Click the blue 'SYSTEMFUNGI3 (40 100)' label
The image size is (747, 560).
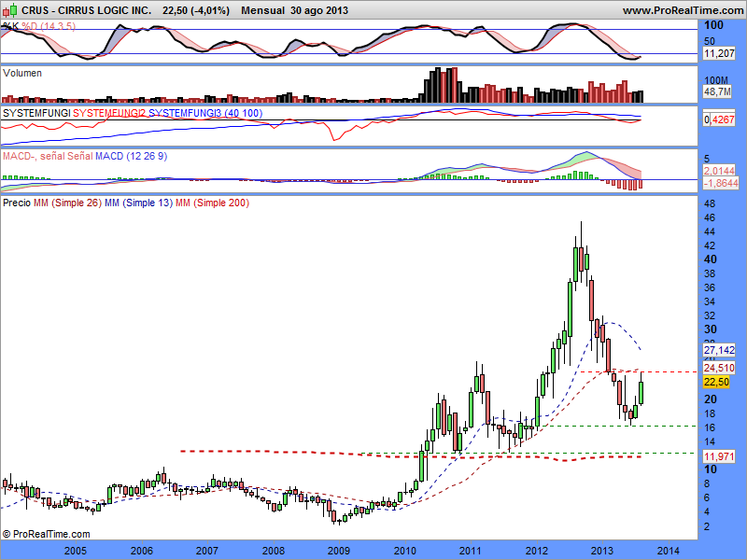click(205, 113)
